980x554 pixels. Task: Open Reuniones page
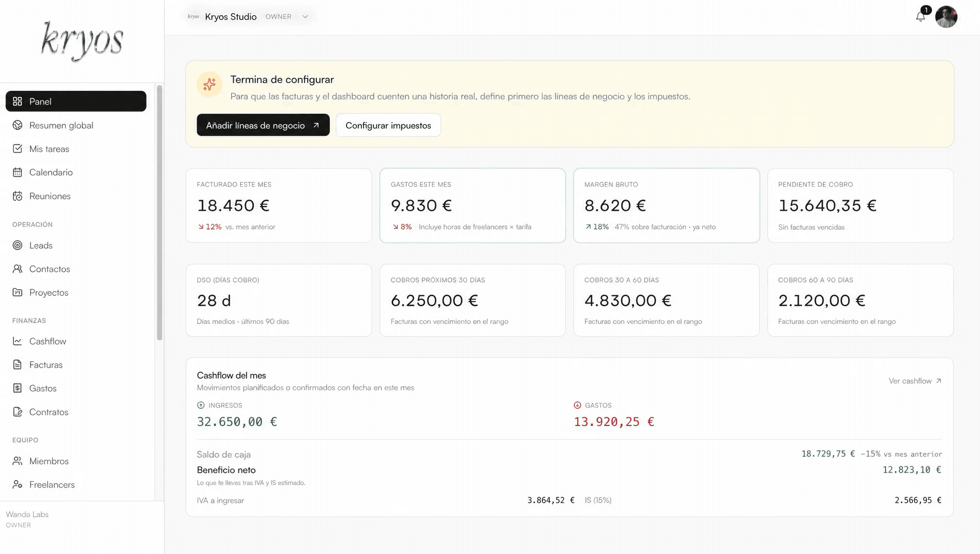(76, 196)
